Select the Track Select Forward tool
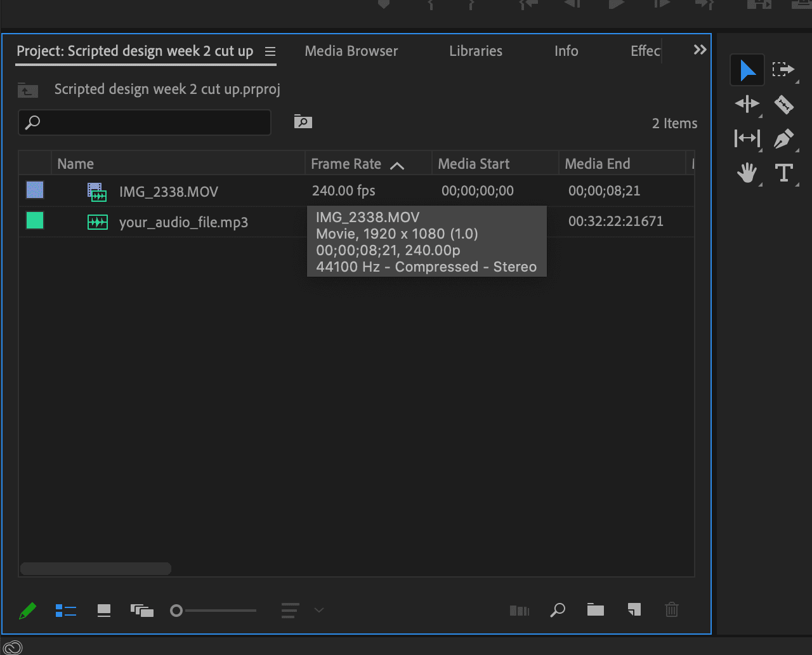Screen dimensions: 812x655 783,70
